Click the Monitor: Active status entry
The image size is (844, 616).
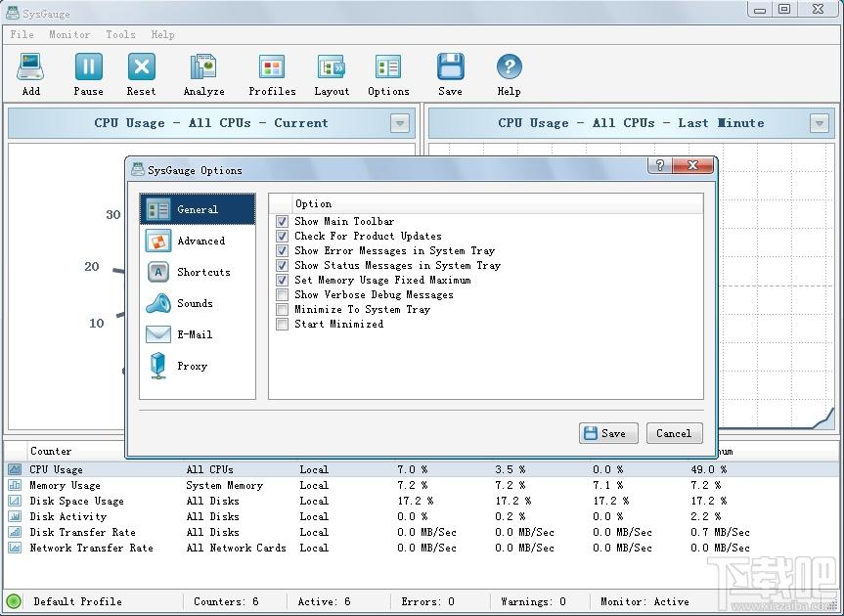(644, 601)
